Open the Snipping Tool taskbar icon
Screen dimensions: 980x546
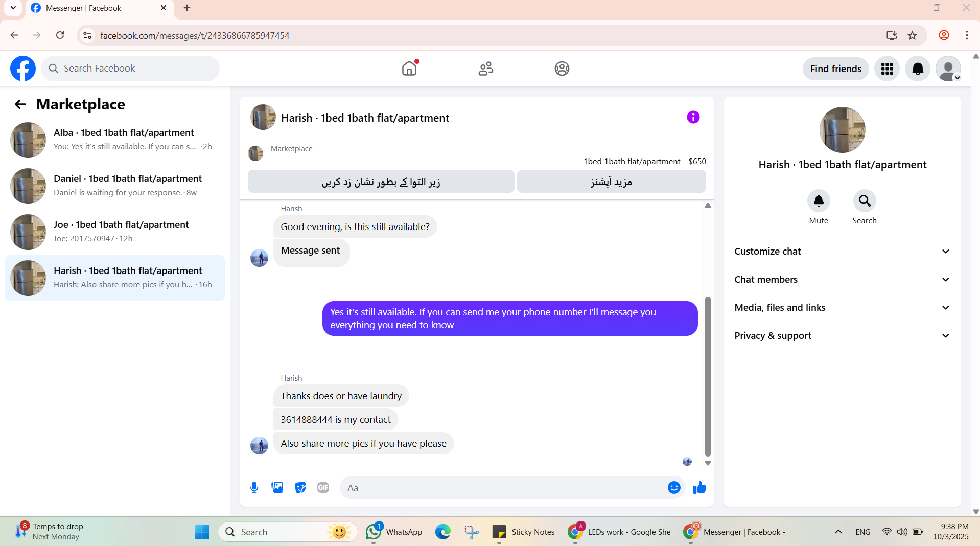point(471,532)
